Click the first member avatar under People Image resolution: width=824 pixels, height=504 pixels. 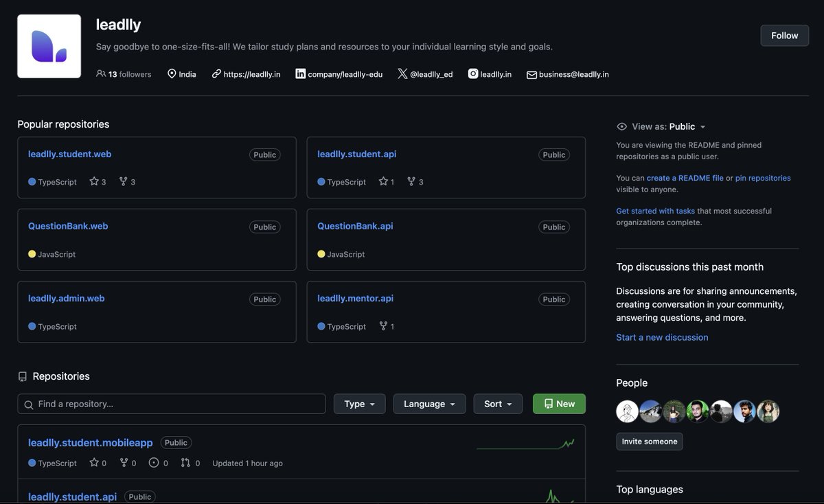pos(627,411)
